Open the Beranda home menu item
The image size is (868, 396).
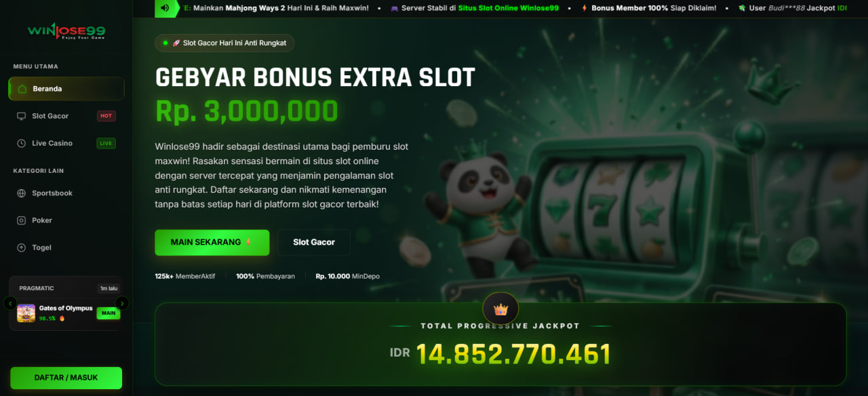[x=66, y=89]
